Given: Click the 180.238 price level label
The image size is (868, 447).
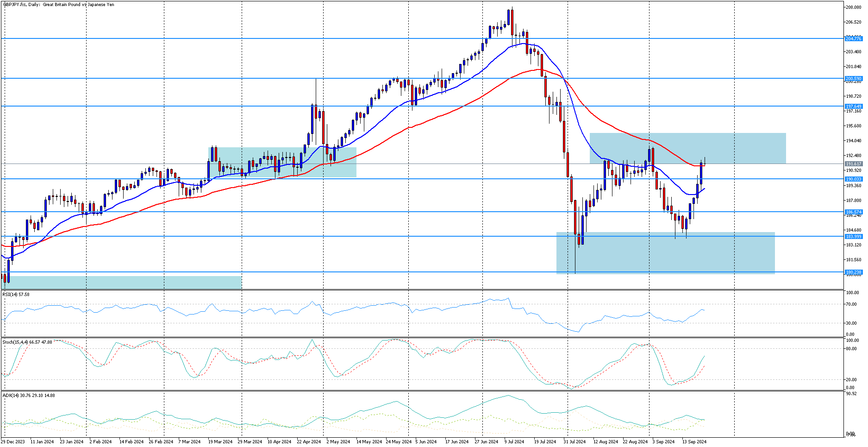Looking at the screenshot, I should pos(853,272).
